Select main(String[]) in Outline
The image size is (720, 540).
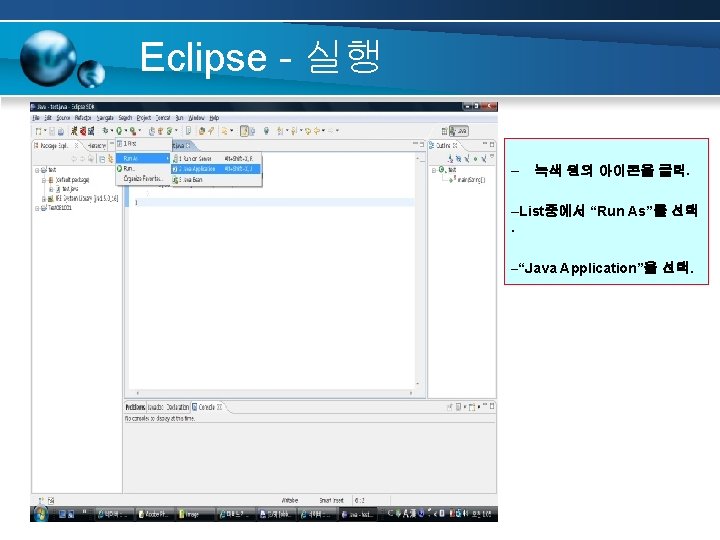pyautogui.click(x=471, y=180)
